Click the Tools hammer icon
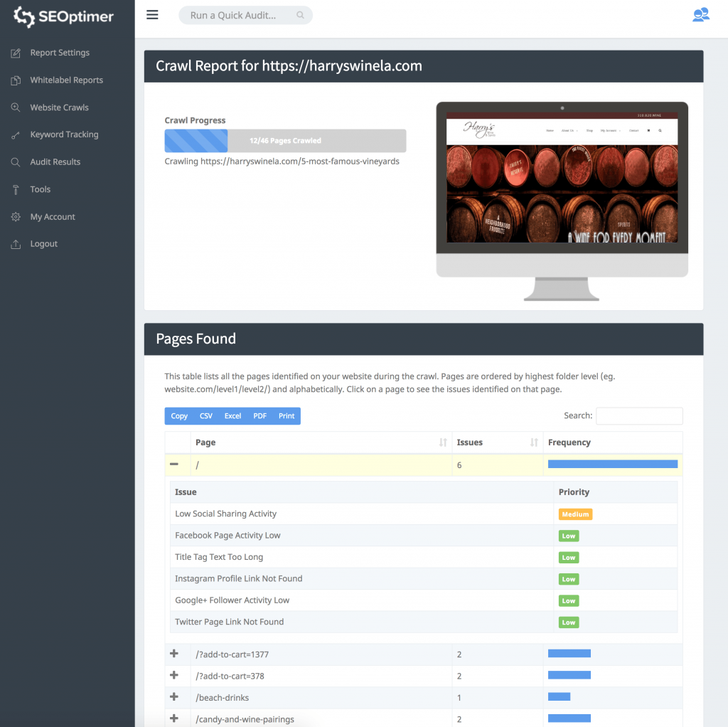 point(16,189)
